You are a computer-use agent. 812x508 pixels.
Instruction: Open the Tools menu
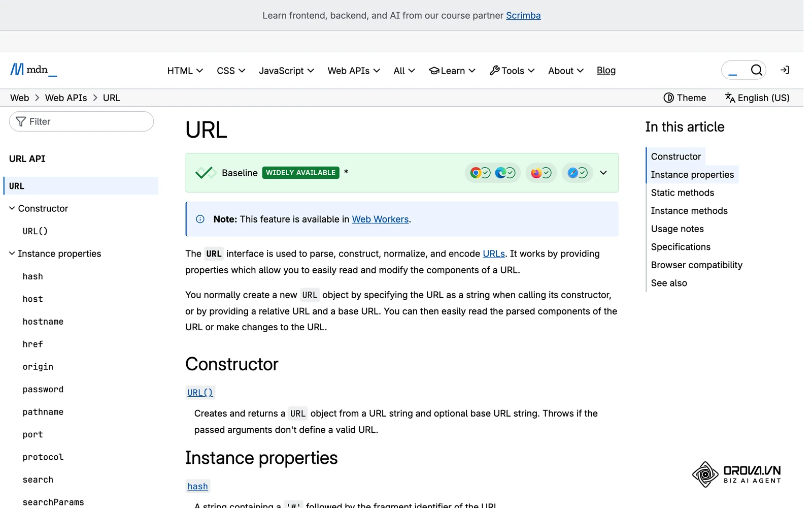click(x=512, y=71)
